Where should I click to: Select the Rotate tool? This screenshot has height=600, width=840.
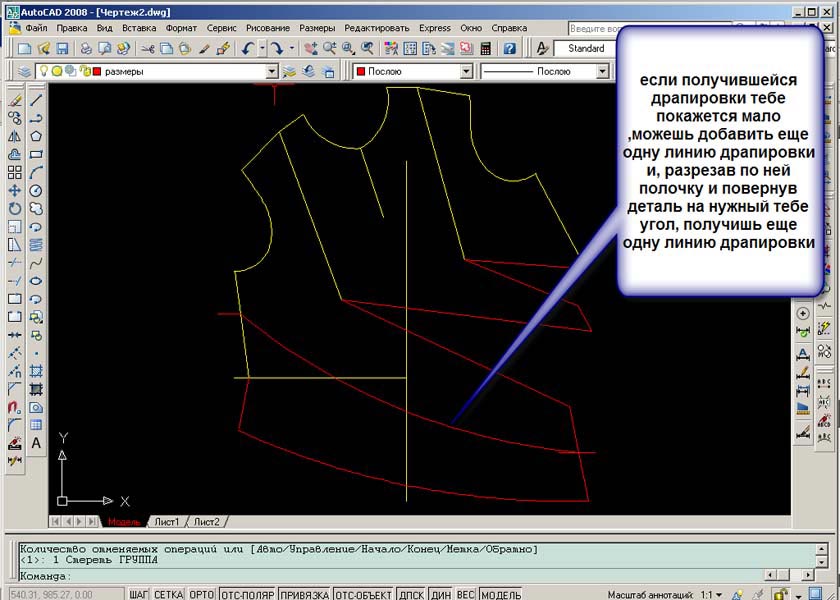[15, 208]
